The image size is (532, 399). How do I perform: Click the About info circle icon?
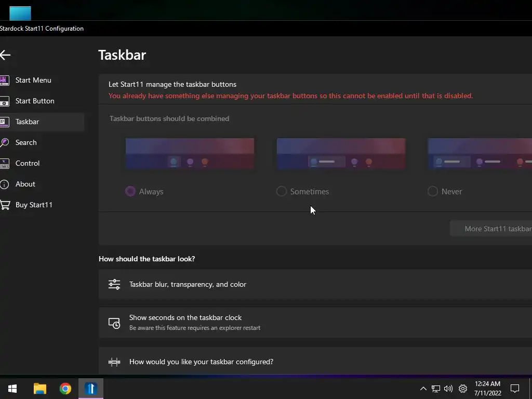tap(4, 184)
